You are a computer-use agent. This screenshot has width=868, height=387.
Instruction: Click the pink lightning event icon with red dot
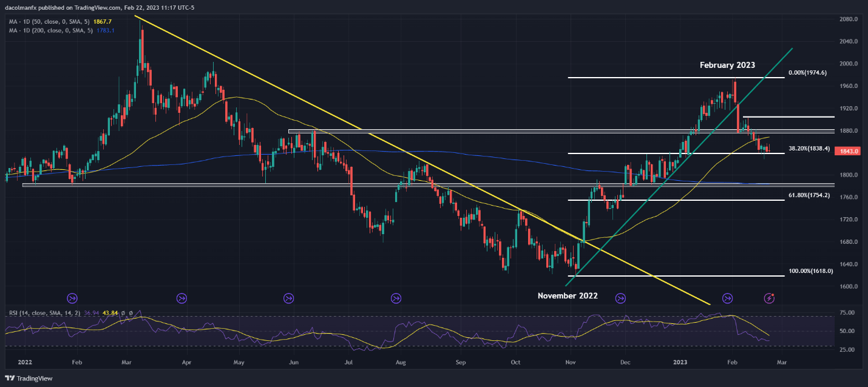coord(770,298)
